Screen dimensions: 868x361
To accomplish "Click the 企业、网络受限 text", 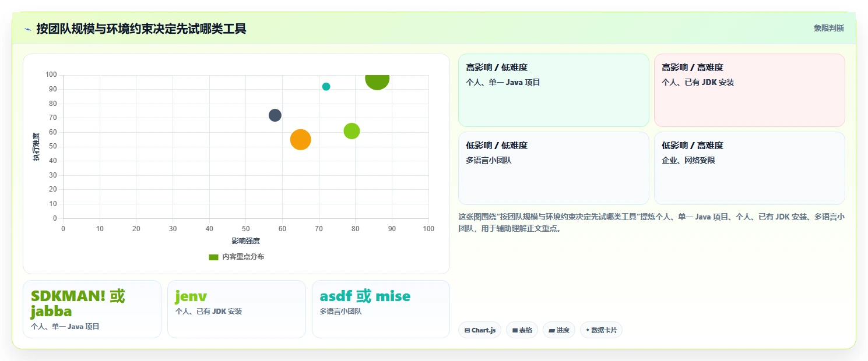I will point(688,160).
